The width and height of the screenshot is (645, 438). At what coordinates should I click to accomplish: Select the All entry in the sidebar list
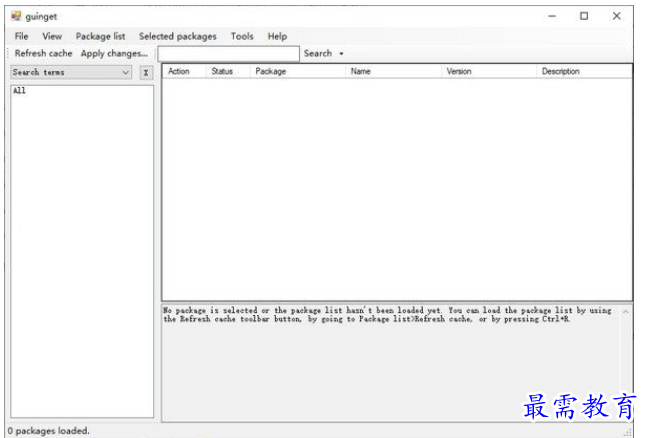(x=19, y=90)
